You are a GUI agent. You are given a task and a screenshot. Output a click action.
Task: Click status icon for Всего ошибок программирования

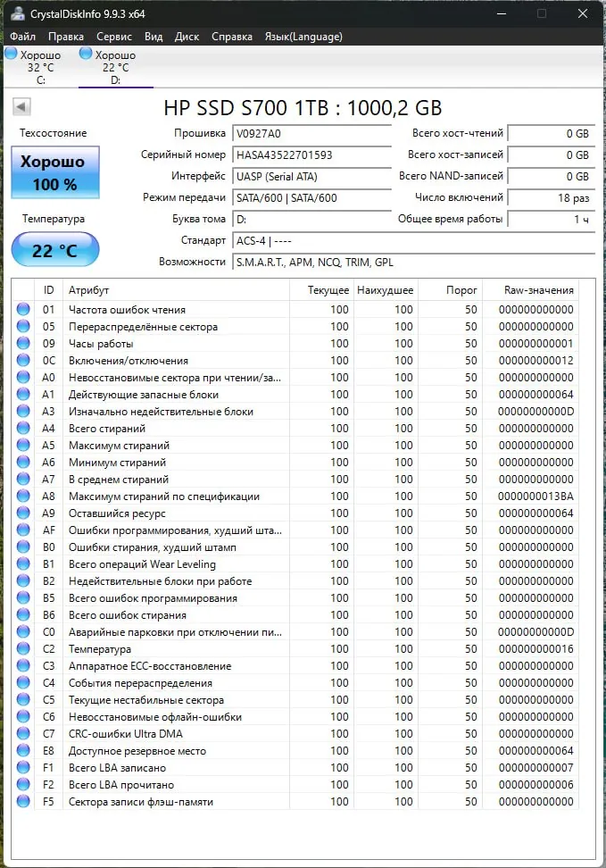[x=23, y=597]
